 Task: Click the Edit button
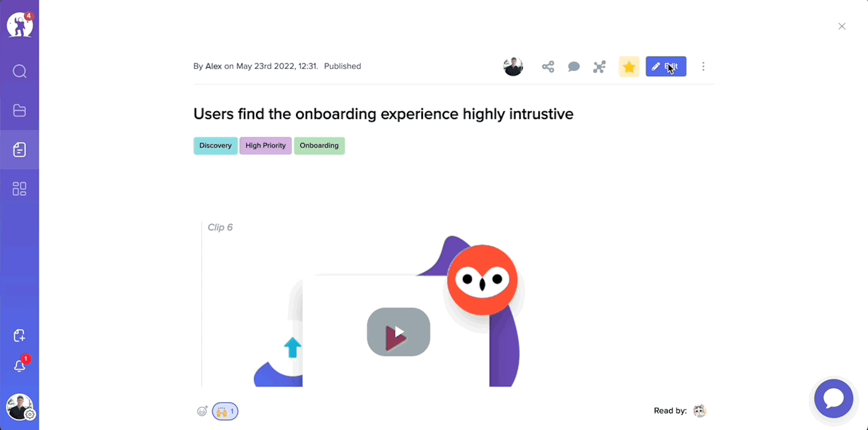click(666, 67)
